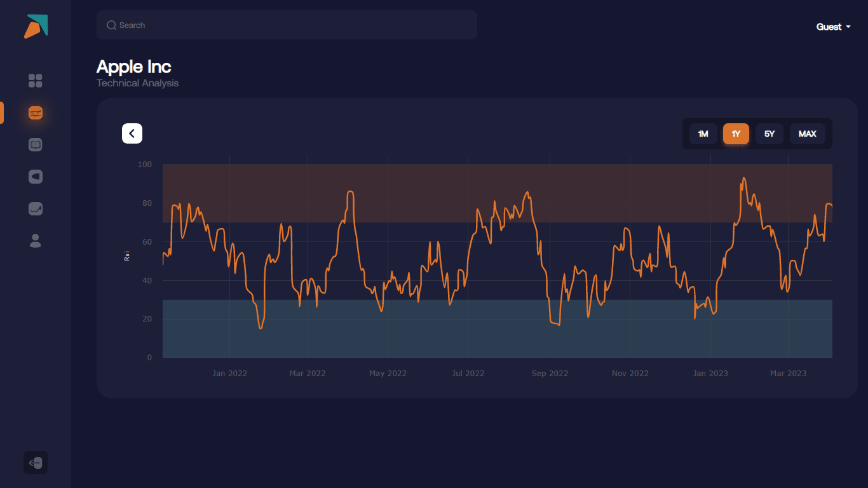Click the 80 y-axis value
Image resolution: width=868 pixels, height=488 pixels.
(x=147, y=203)
